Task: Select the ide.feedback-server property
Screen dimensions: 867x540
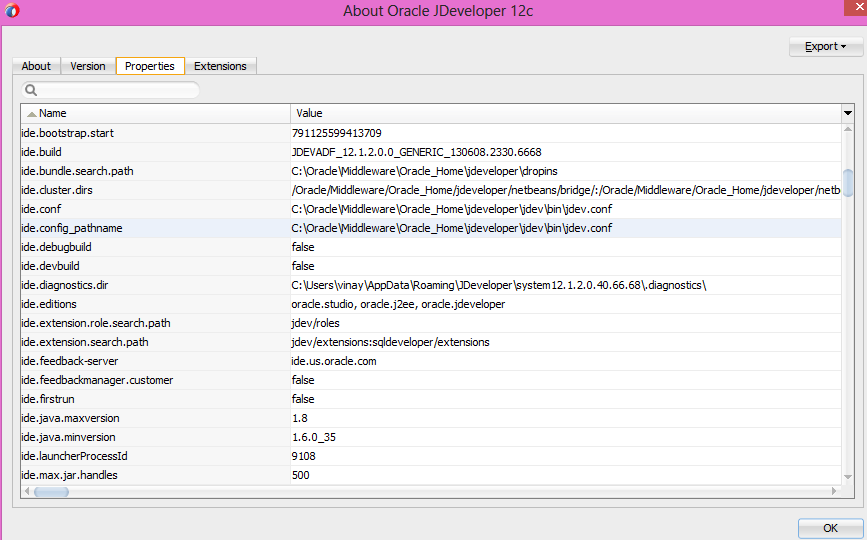Action: click(70, 361)
